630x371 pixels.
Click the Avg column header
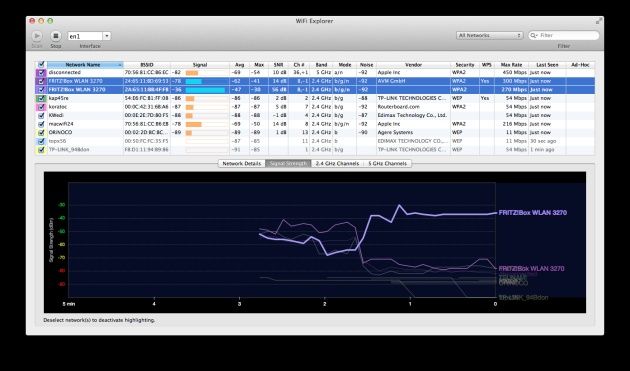239,65
